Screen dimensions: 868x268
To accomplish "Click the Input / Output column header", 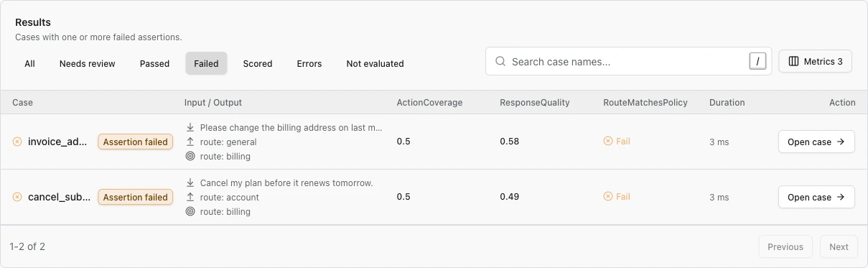I will point(213,103).
